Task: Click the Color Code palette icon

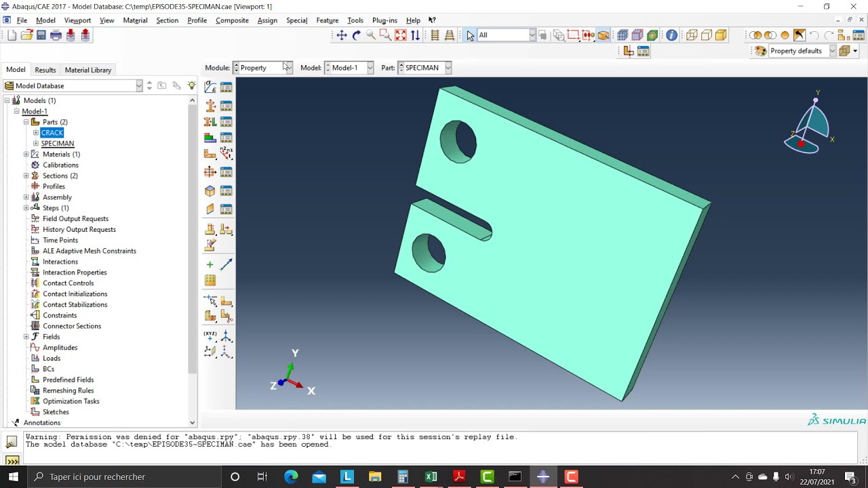Action: [x=761, y=51]
